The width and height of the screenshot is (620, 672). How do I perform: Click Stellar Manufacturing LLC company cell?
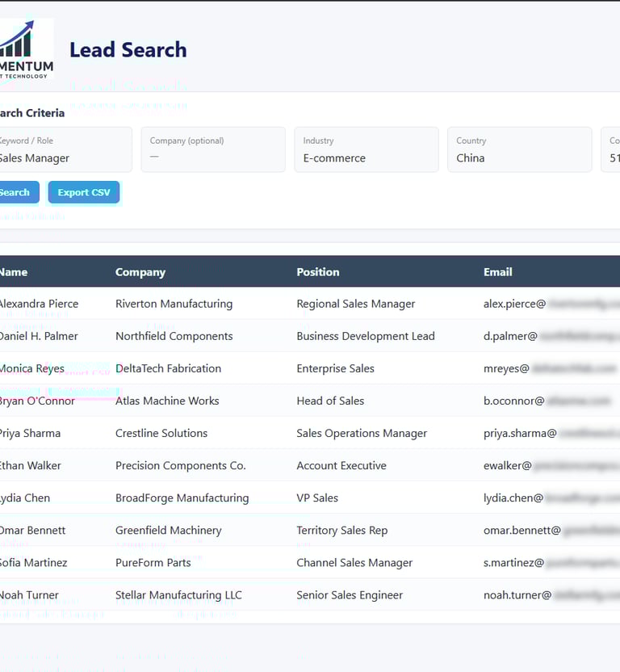coord(178,594)
